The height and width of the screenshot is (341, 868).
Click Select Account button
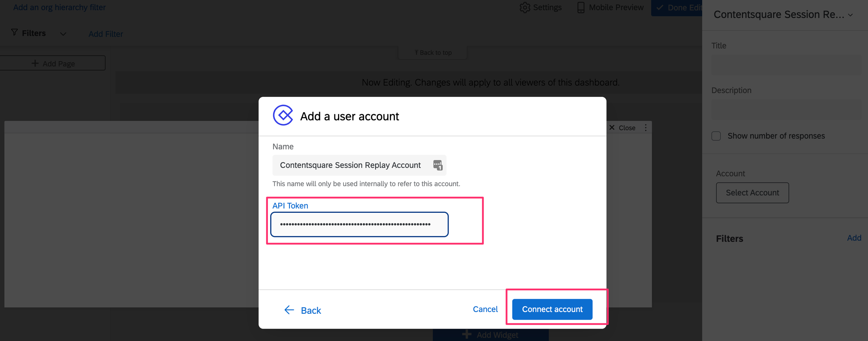[752, 193]
